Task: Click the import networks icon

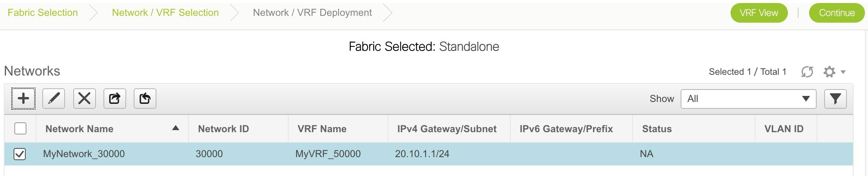Action: (145, 99)
